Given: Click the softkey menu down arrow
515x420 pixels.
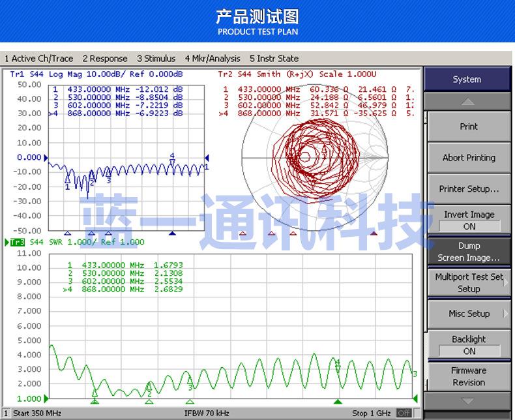Looking at the screenshot, I should coord(467,401).
